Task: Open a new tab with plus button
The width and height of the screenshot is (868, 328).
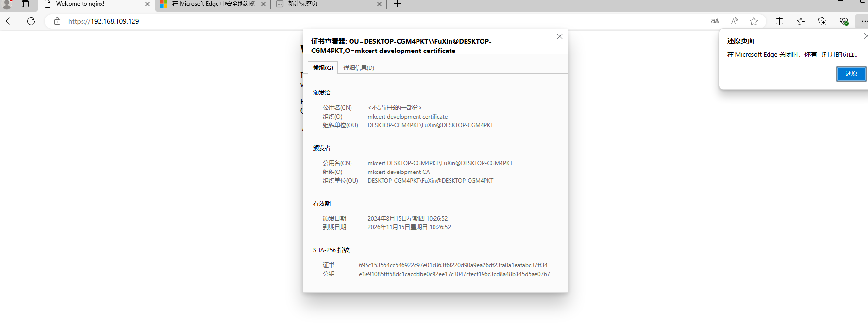Action: pos(397,4)
